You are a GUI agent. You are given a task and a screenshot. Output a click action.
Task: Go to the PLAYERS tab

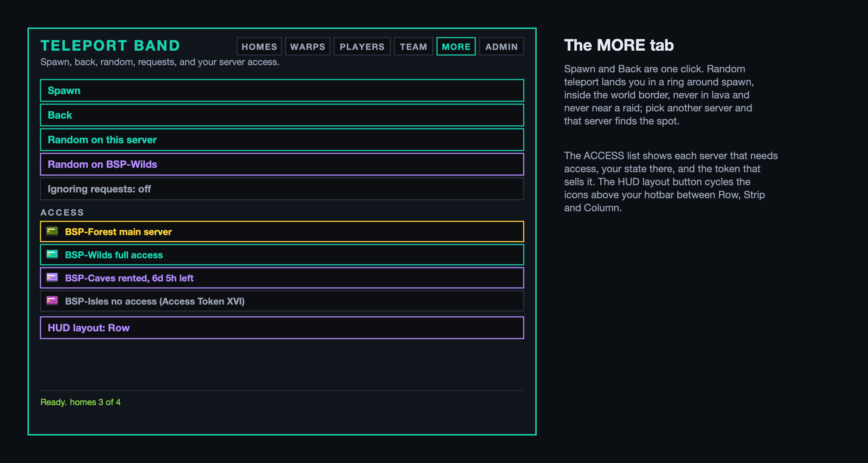[362, 47]
